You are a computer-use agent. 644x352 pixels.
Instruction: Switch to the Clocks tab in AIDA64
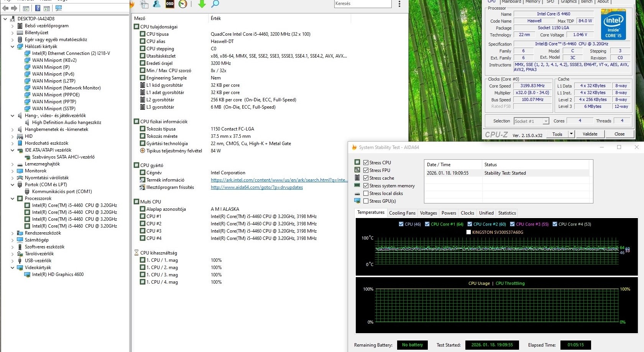(x=467, y=213)
